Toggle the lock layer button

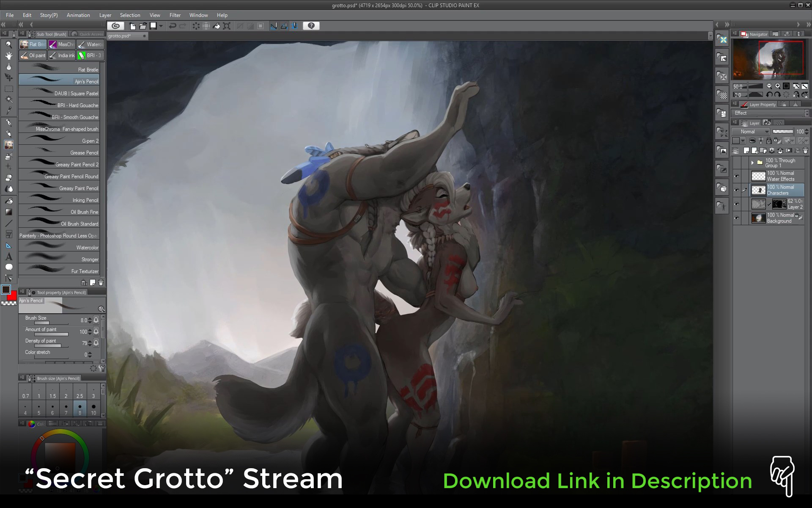coord(769,141)
